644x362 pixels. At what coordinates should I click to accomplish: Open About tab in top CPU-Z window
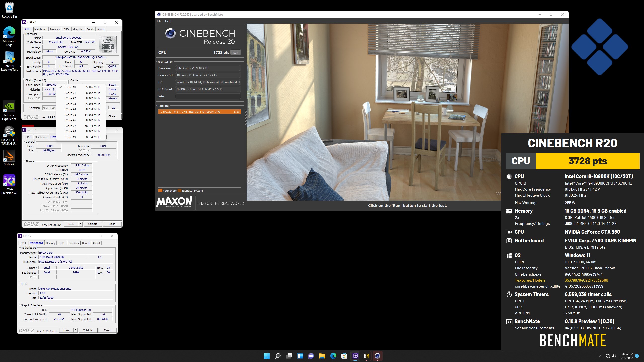point(101,29)
